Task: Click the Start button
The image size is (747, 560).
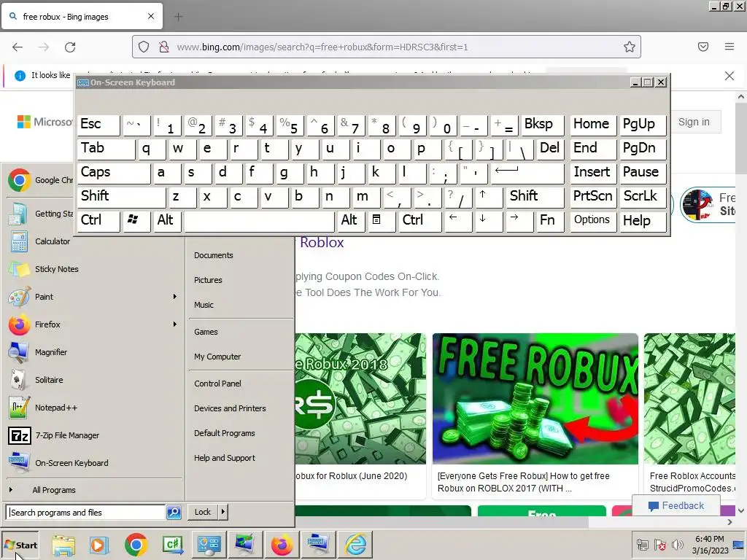Action: click(x=20, y=545)
